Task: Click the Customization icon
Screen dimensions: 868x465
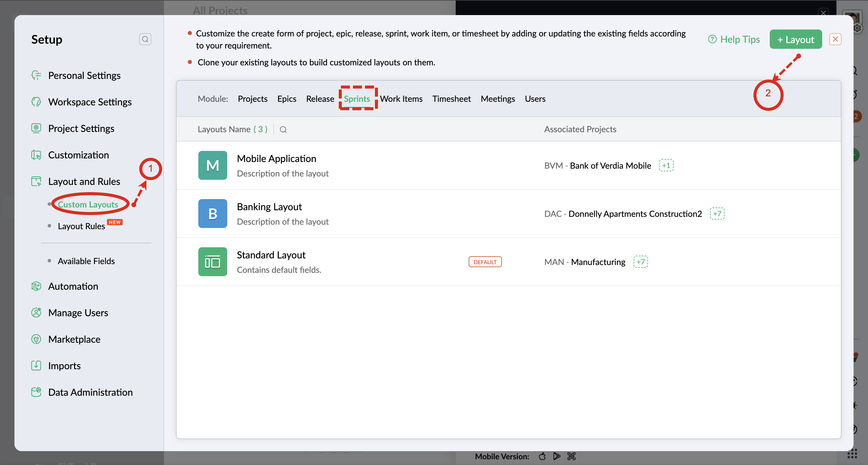Action: 36,155
